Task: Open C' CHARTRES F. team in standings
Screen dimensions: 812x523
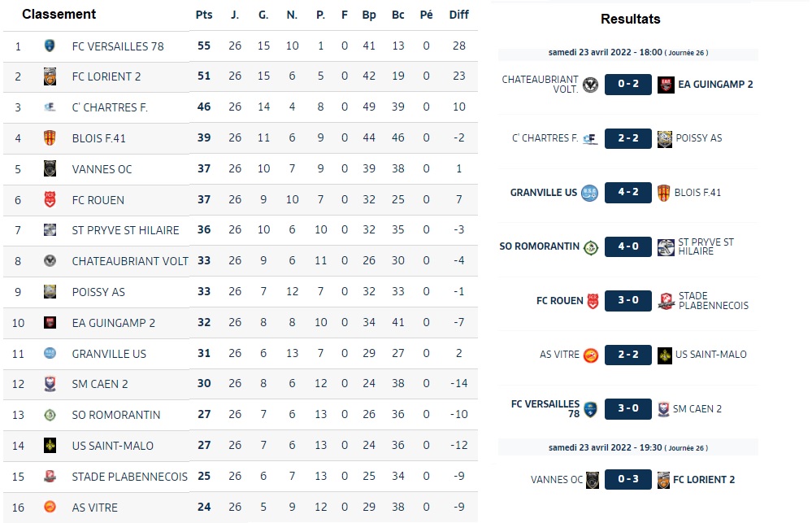Action: click(x=110, y=108)
